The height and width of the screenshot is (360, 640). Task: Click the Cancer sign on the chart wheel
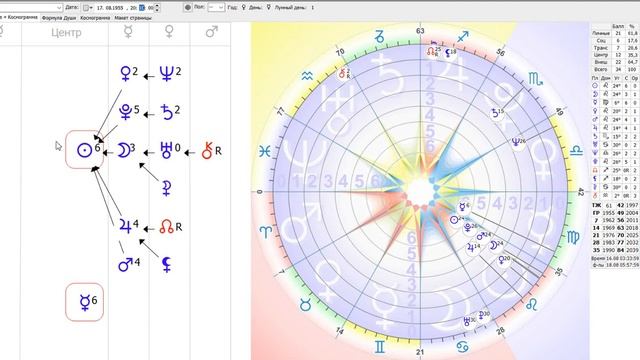[x=462, y=347]
